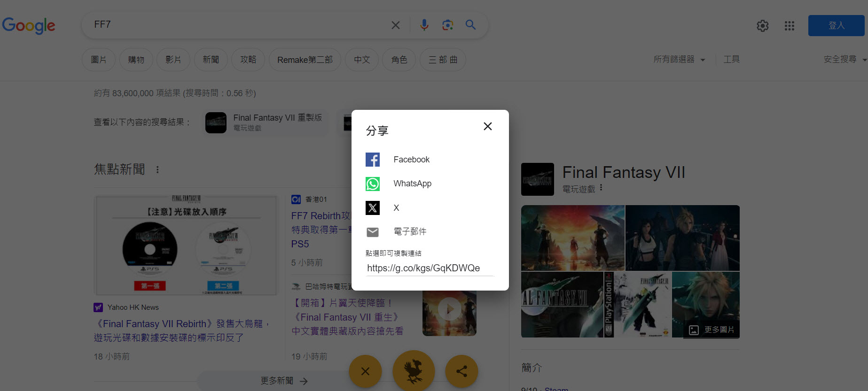The height and width of the screenshot is (391, 868).
Task: Open 片翼天使降臨 unboxing article
Action: pos(347,317)
